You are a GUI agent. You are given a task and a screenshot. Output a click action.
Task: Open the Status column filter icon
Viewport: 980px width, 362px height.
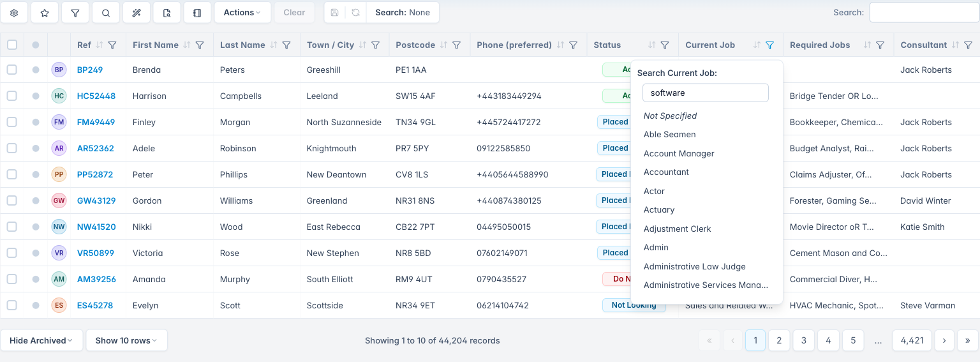(x=665, y=45)
